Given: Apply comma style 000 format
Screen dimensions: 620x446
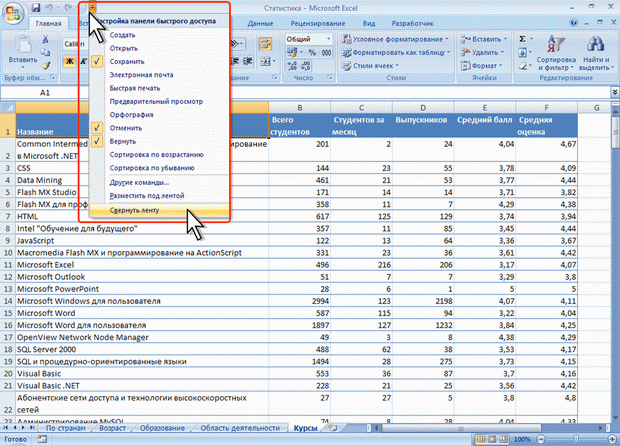Looking at the screenshot, I should 326,53.
